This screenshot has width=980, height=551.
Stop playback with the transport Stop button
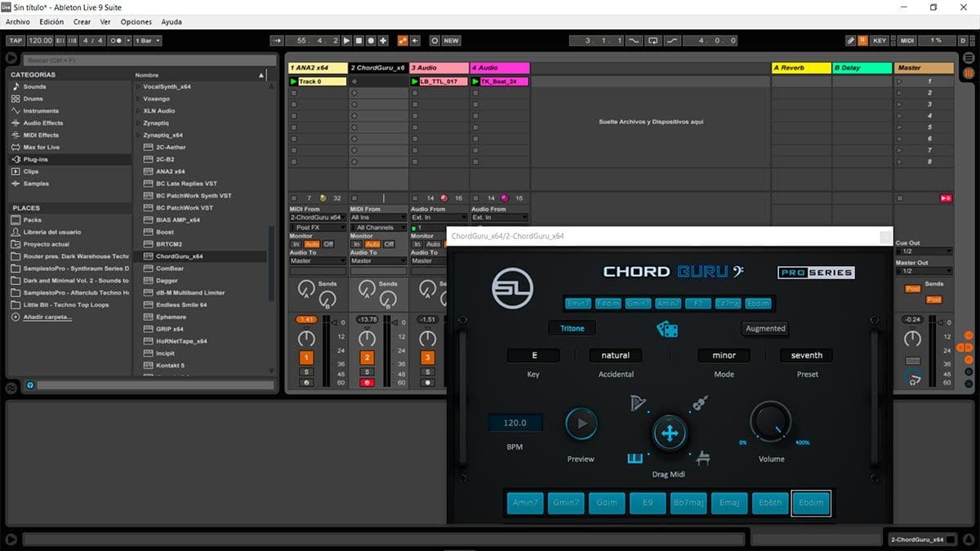coord(359,40)
